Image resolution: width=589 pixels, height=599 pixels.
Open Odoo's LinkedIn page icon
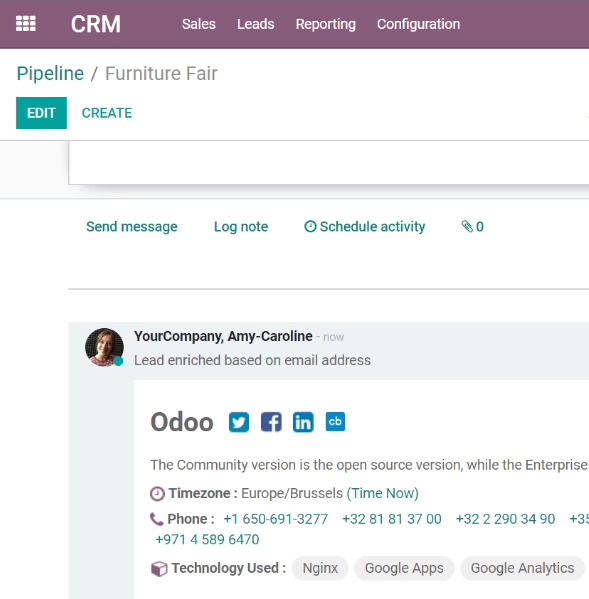pyautogui.click(x=303, y=422)
